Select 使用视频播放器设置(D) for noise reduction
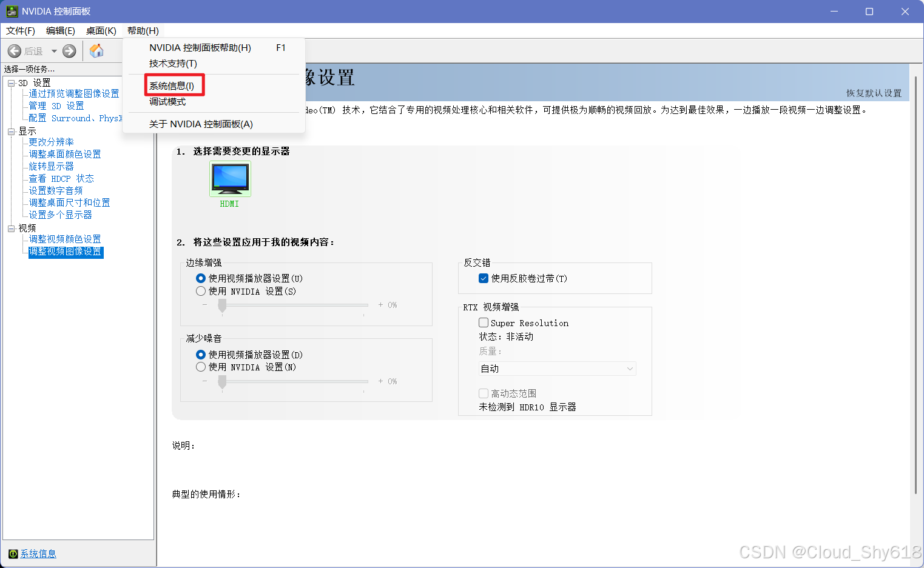 tap(201, 355)
